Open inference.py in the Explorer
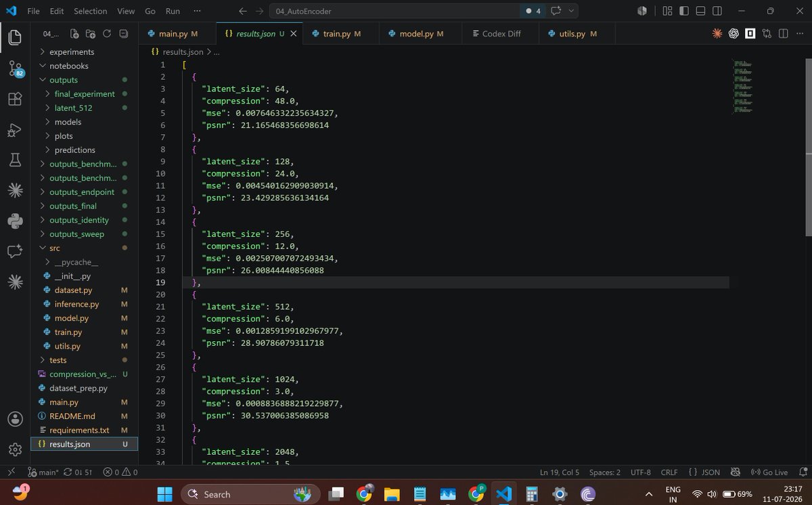 click(x=84, y=304)
